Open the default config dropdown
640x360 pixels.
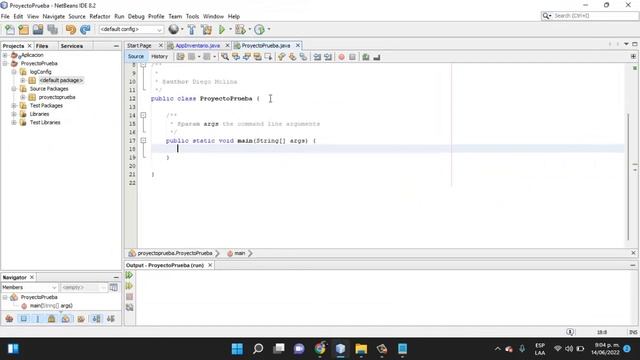click(131, 29)
